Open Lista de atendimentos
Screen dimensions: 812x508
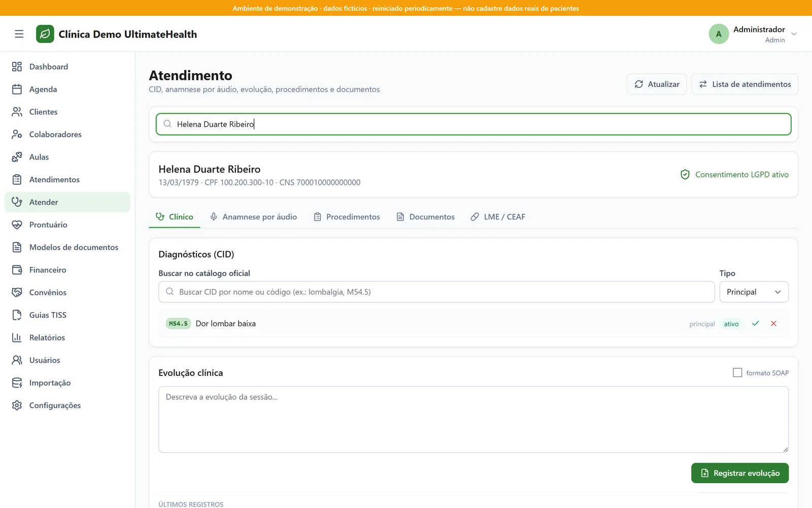coord(745,84)
